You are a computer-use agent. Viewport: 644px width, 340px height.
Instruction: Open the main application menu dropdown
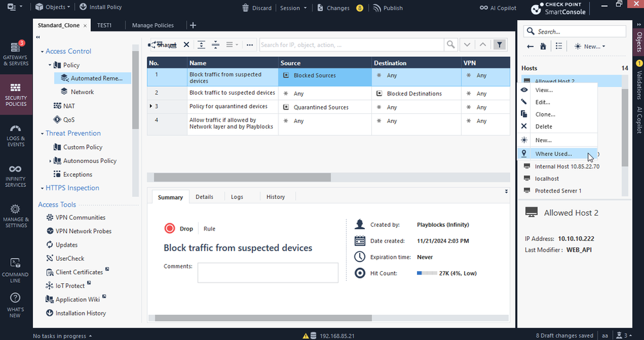(15, 7)
